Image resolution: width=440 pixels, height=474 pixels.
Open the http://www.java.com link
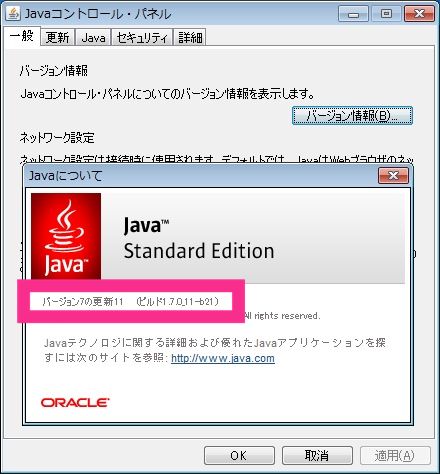223,358
